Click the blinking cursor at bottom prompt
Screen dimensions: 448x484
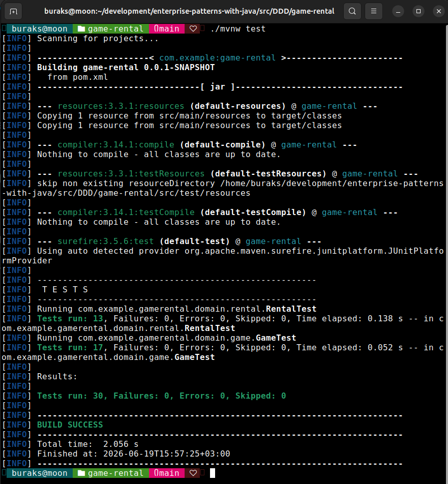tap(213, 473)
